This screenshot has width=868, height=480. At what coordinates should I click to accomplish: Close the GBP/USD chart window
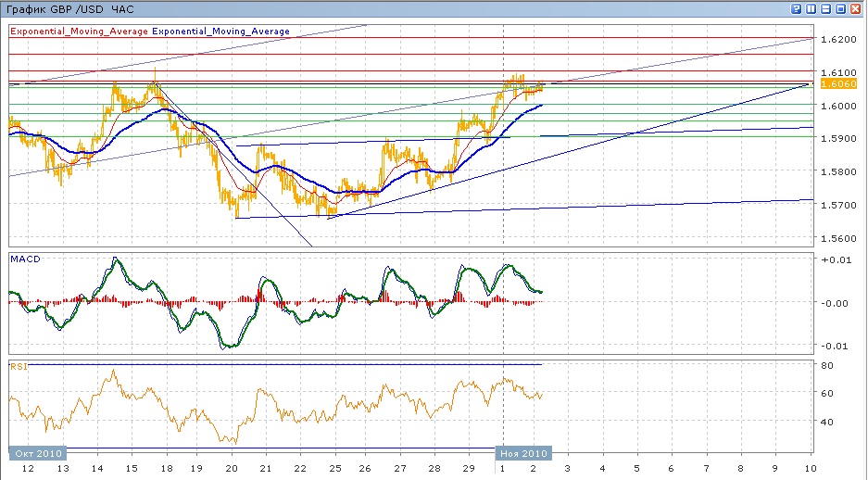click(x=856, y=8)
